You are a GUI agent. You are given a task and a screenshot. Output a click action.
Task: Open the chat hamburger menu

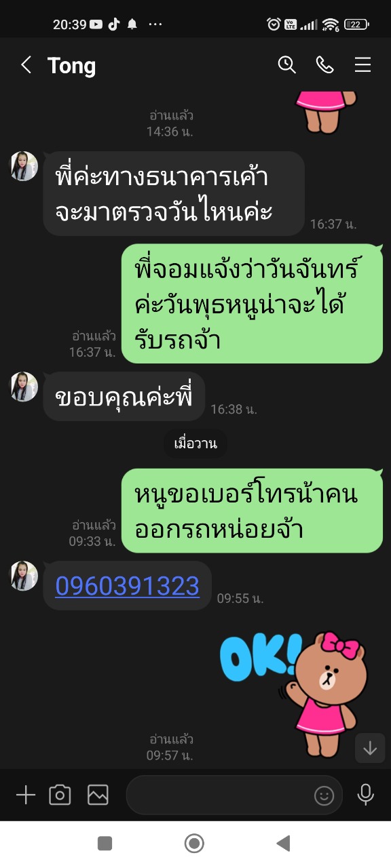point(362,64)
